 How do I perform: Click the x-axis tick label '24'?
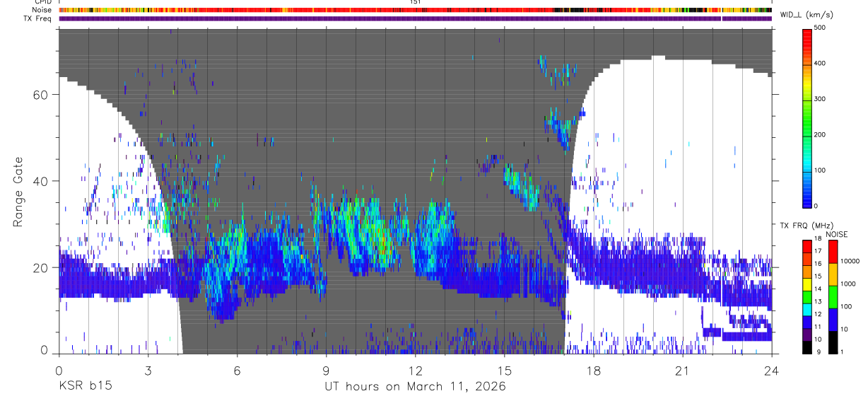click(772, 371)
